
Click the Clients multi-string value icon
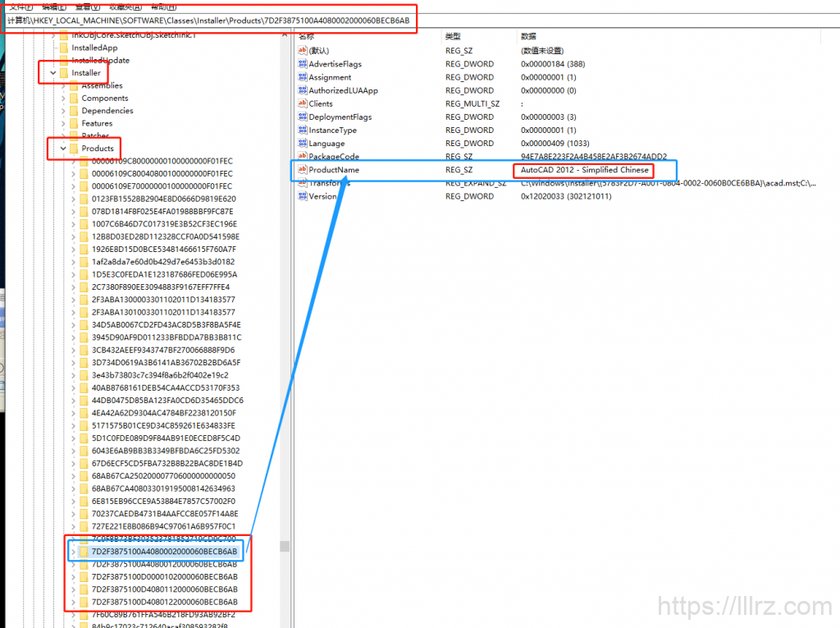[302, 103]
